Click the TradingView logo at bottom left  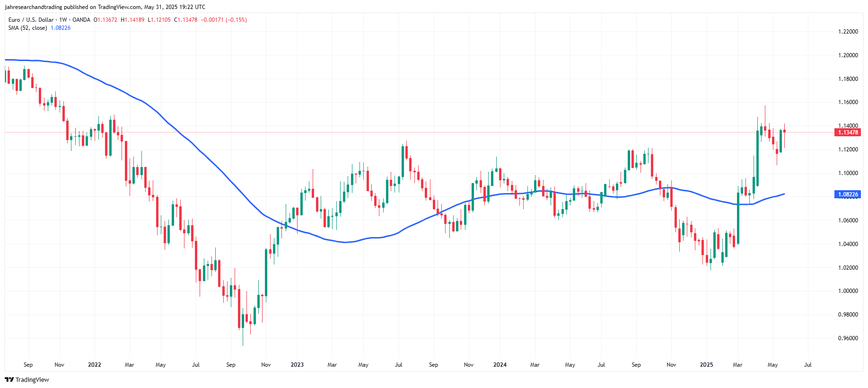point(27,379)
